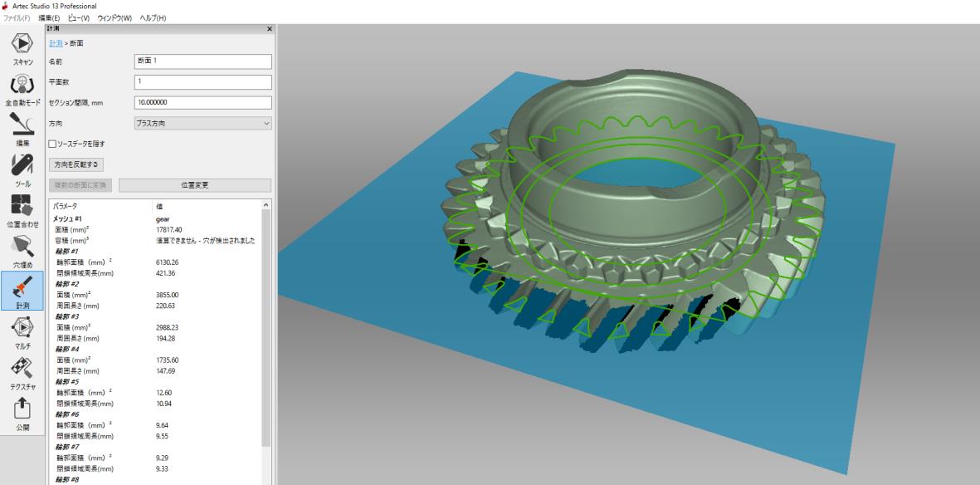Open the ファイル(F) menu
The height and width of the screenshot is (485, 980).
[17, 18]
